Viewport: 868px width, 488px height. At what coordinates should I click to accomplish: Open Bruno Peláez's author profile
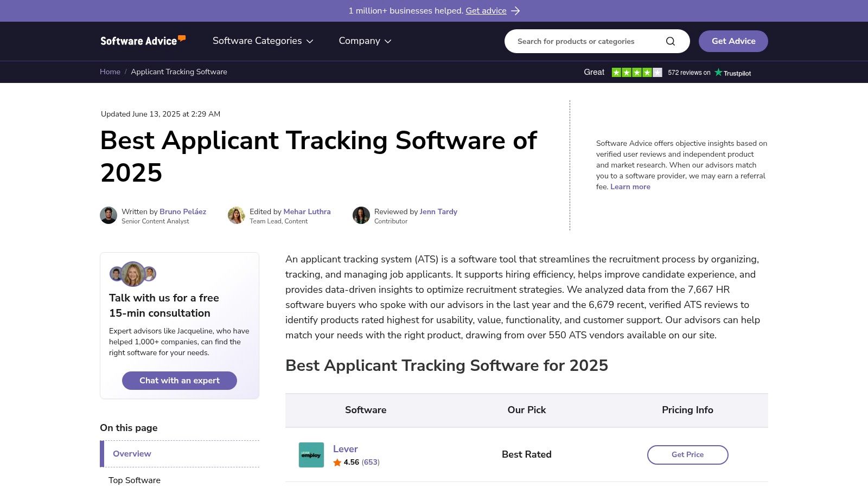tap(183, 211)
